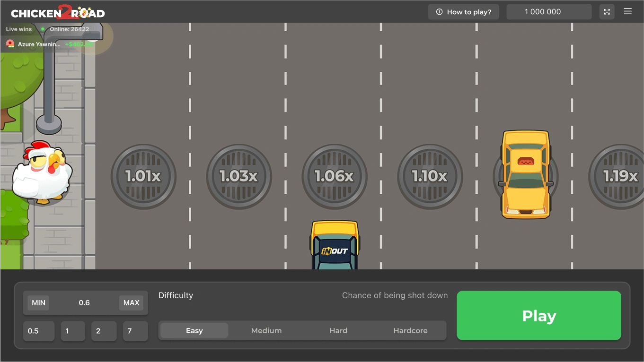
Task: Choose Hard difficulty
Action: tap(338, 331)
